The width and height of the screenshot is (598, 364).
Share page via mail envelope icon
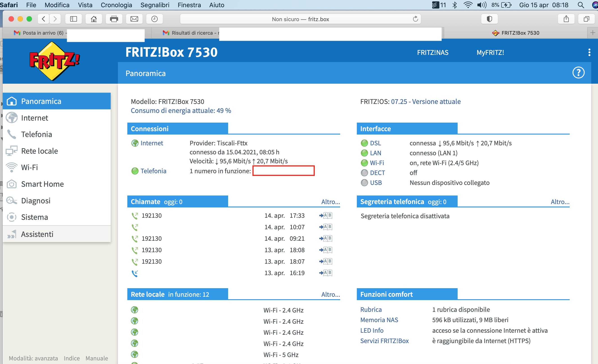click(x=134, y=19)
